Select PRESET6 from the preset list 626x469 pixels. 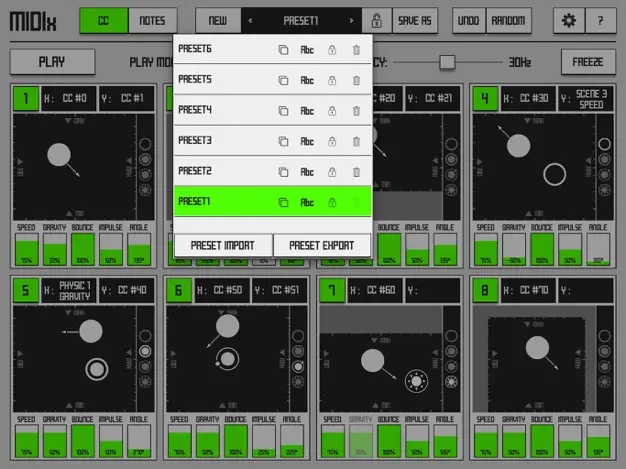(273, 49)
